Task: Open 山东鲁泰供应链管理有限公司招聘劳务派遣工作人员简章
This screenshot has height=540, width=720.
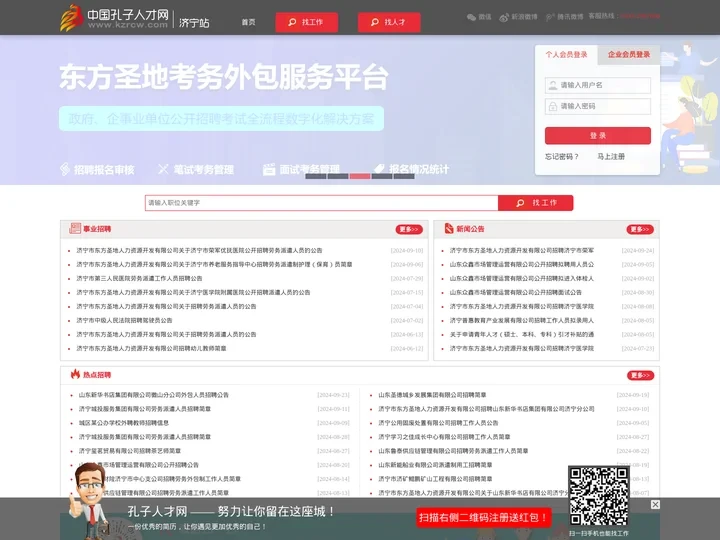Action: pyautogui.click(x=453, y=450)
